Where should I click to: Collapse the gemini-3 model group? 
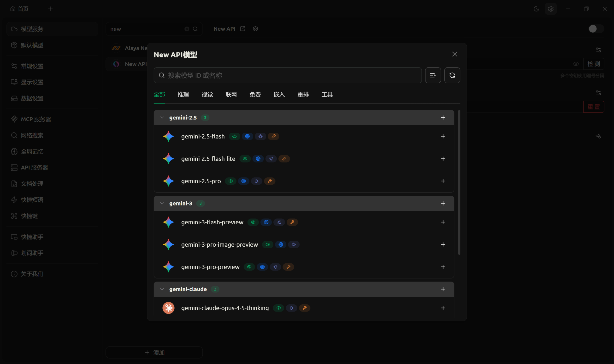click(x=162, y=203)
